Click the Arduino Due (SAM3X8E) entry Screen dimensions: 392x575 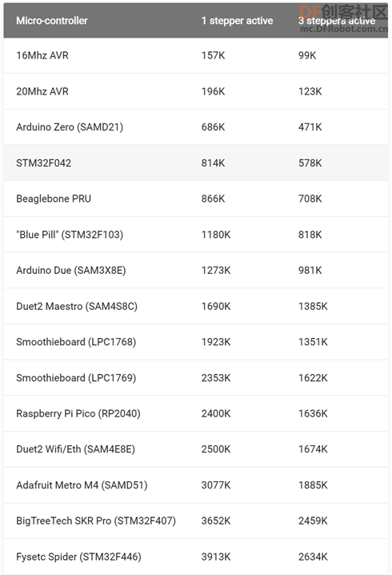(x=71, y=270)
